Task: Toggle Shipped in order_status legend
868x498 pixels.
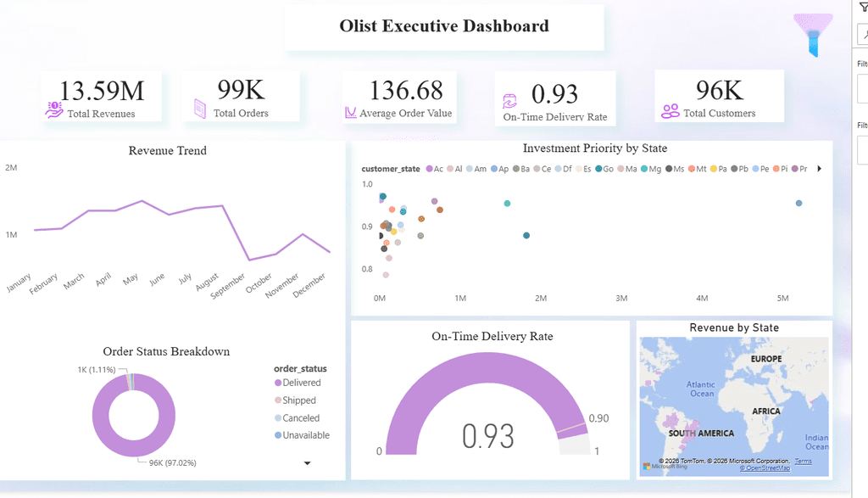Action: [x=295, y=400]
